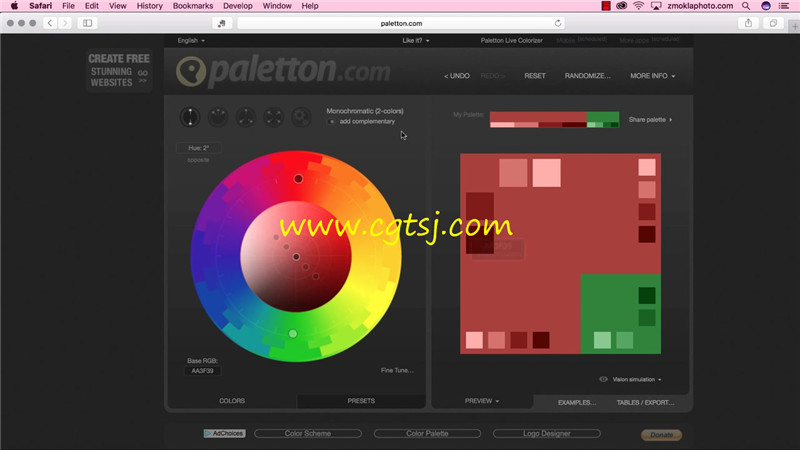Open Spotlight search magnifier in menu bar
Image resolution: width=800 pixels, height=450 pixels.
pyautogui.click(x=746, y=6)
